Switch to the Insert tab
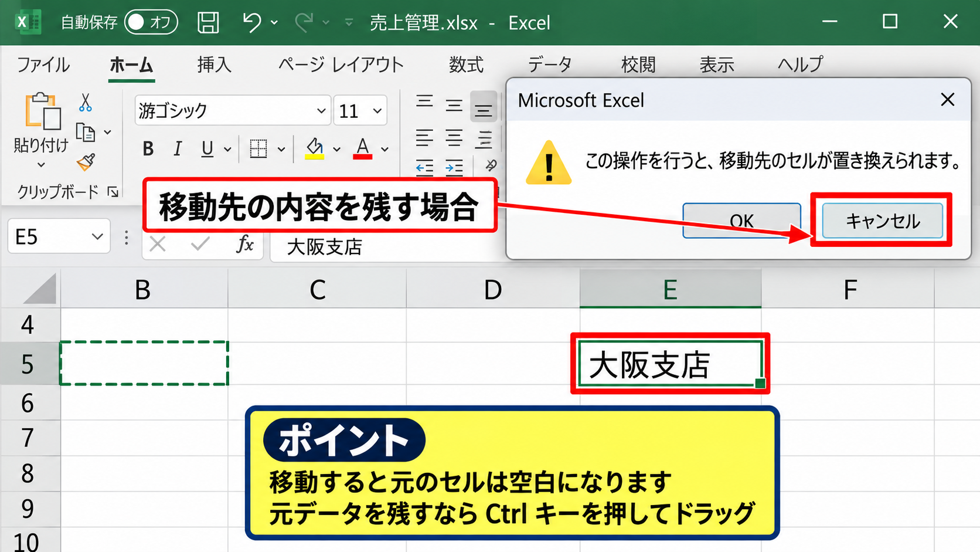Screen dimensions: 980x552 coord(215,65)
